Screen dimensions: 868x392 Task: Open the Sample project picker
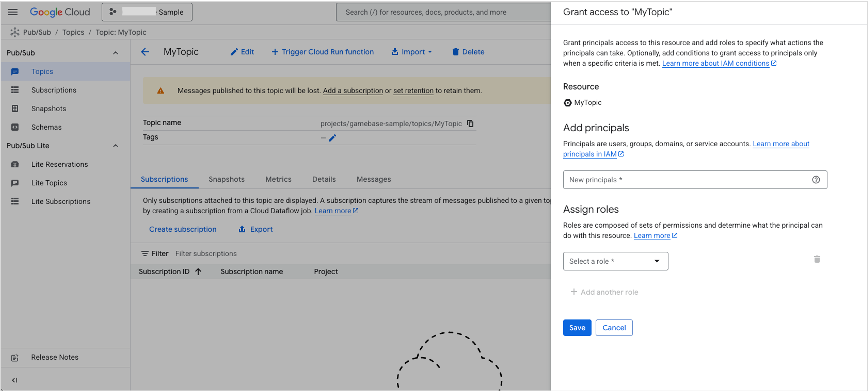pyautogui.click(x=147, y=12)
